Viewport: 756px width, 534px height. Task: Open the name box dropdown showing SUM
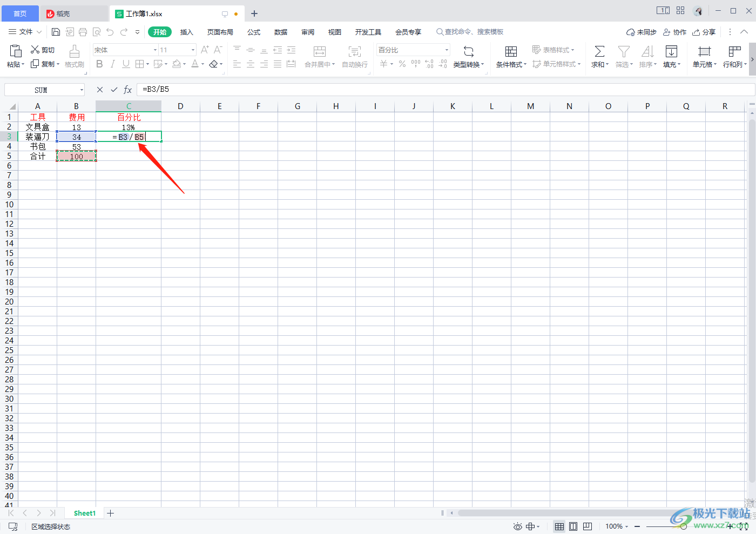82,90
